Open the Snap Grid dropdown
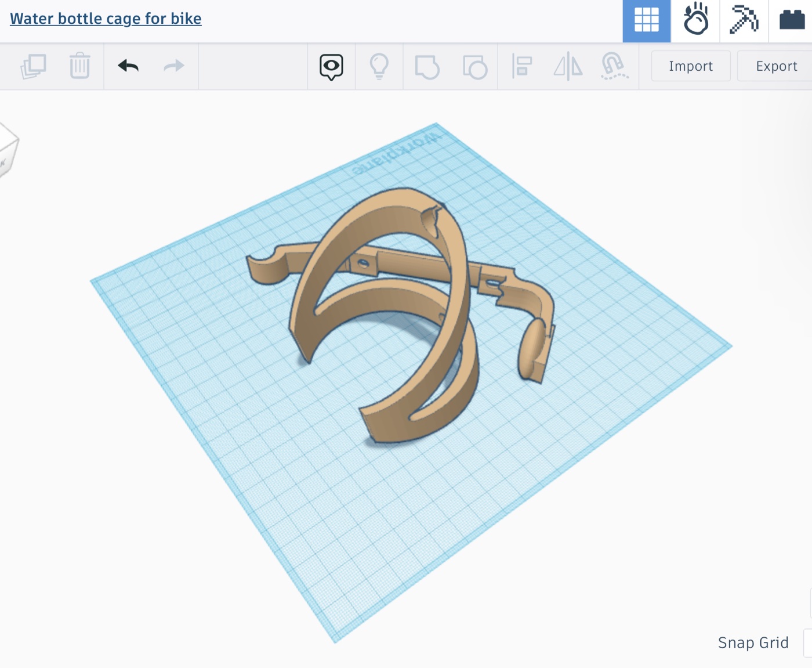Viewport: 812px width, 668px height. pyautogui.click(x=807, y=642)
